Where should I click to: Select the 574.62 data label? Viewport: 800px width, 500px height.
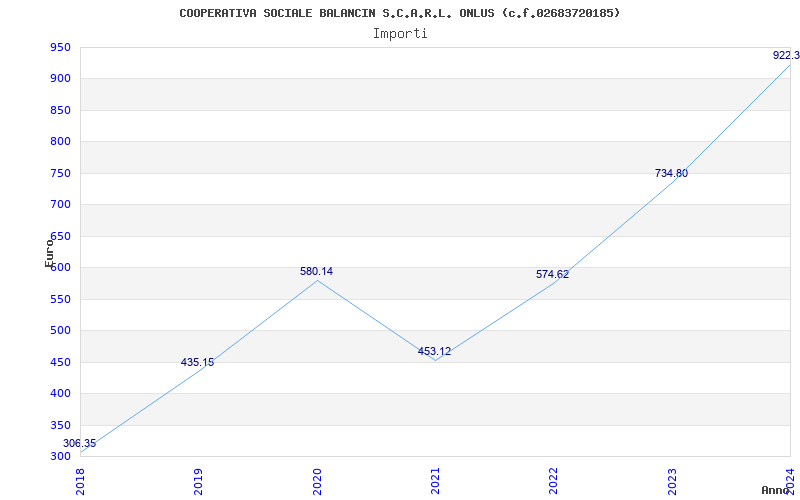(x=553, y=274)
